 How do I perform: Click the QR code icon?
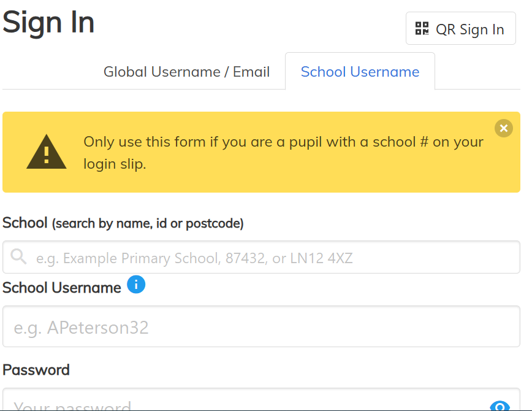[x=422, y=28]
